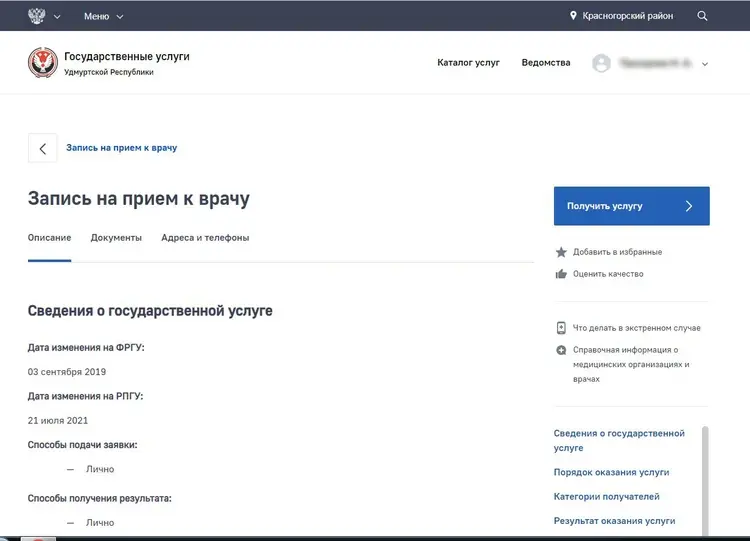
Task: Click label Дата изменения на ФРГУ:
Action: tap(86, 348)
